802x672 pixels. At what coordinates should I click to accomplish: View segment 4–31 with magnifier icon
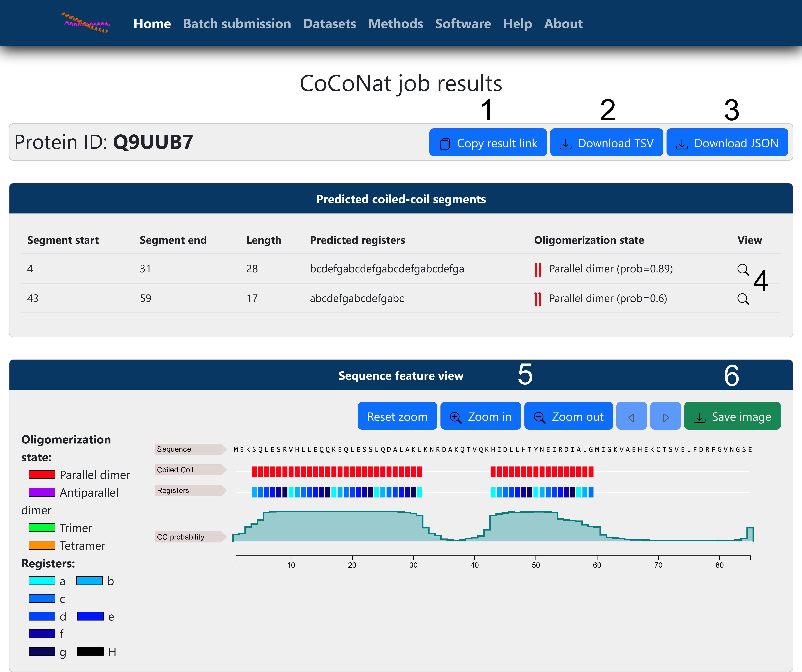click(743, 269)
